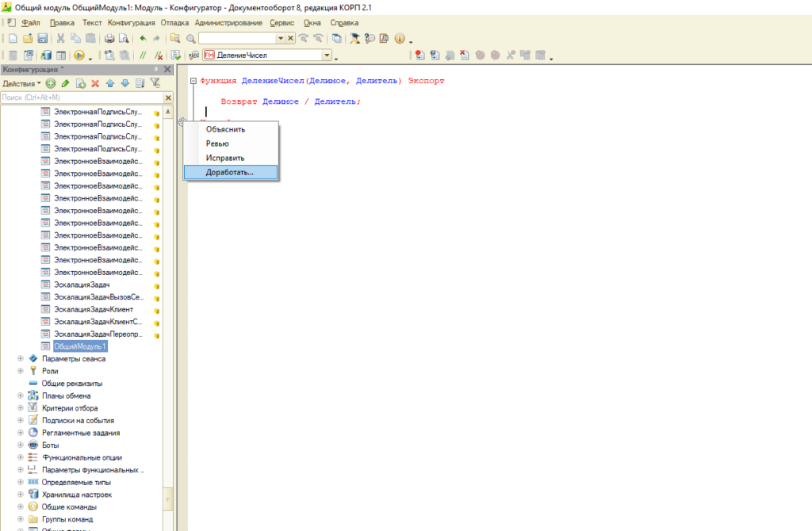Expand the Роли tree node
812x531 pixels.
pyautogui.click(x=20, y=371)
